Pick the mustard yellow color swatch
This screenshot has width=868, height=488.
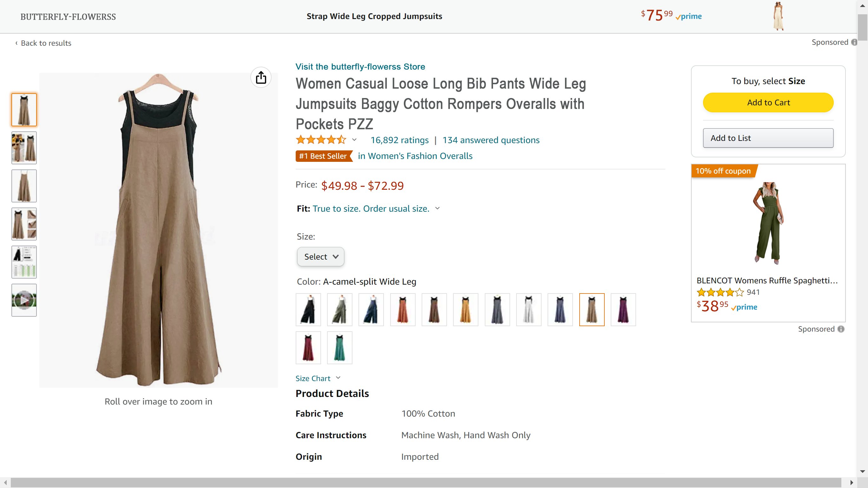click(465, 309)
